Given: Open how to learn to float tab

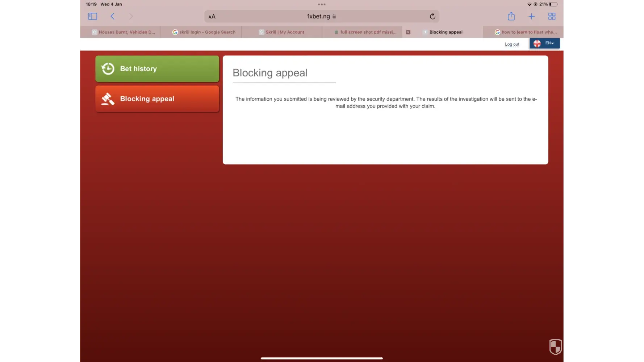Looking at the screenshot, I should tap(526, 32).
